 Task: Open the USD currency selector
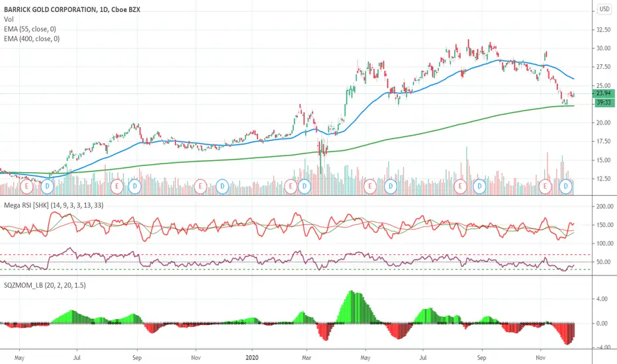point(604,9)
